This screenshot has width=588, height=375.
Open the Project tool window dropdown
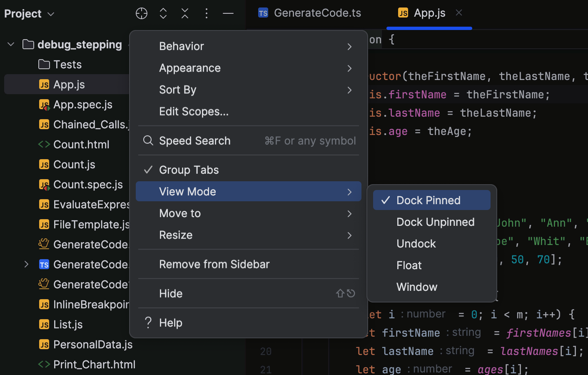(29, 13)
